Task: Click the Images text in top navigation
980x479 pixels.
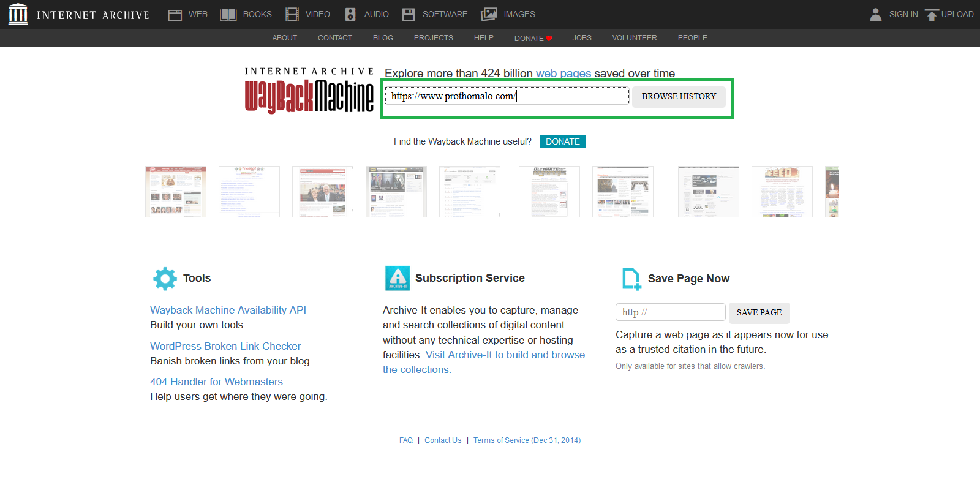Action: pyautogui.click(x=519, y=15)
